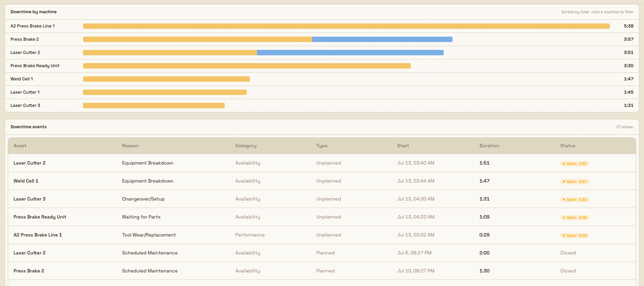Select Laser Cutter 3 asset in events table
The width and height of the screenshot is (644, 286).
[29, 199]
